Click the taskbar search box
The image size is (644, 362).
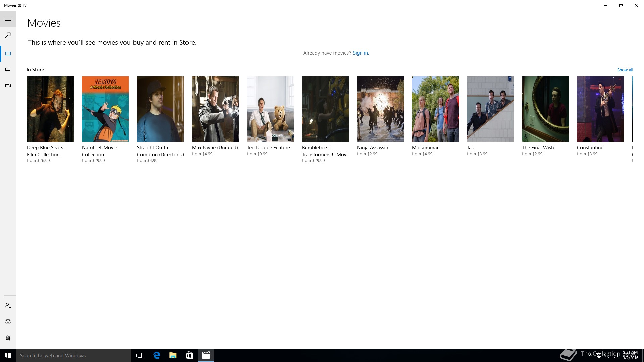[74, 355]
